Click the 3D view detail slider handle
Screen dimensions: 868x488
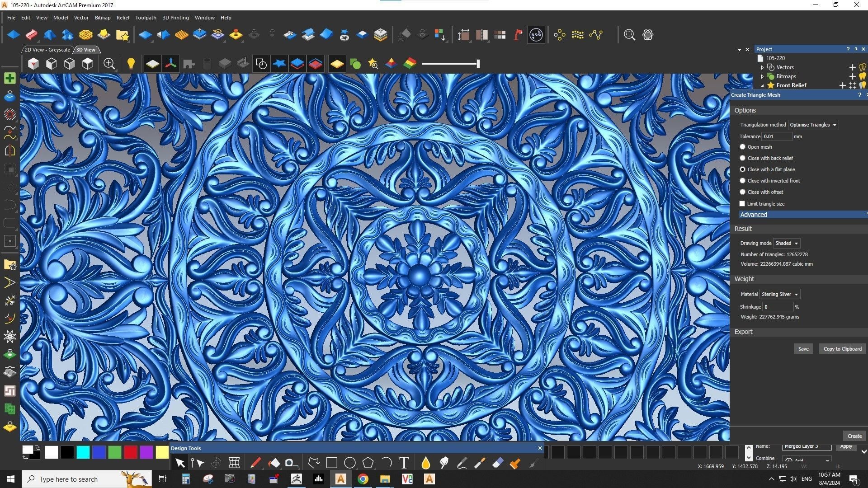coord(478,64)
